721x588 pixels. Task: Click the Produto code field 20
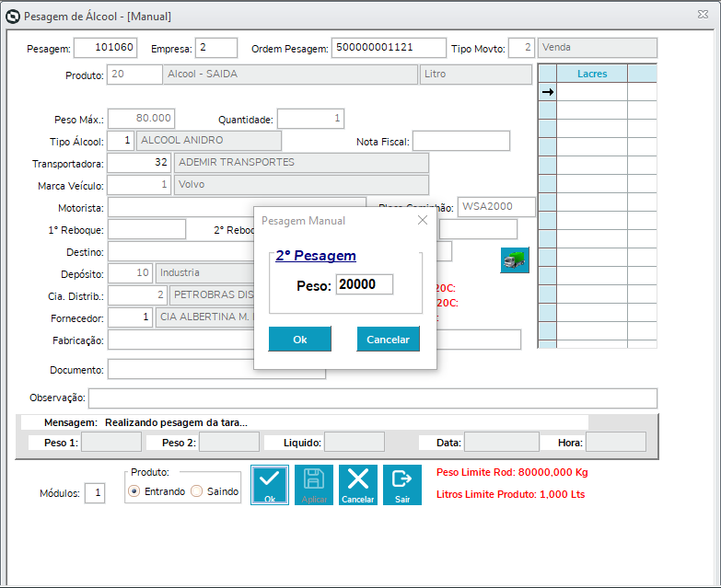point(134,75)
